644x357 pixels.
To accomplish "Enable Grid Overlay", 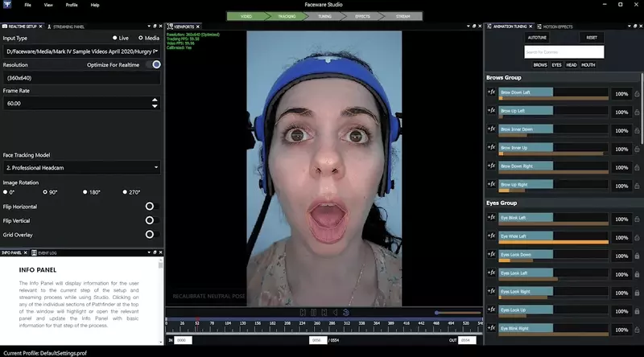I will point(152,235).
